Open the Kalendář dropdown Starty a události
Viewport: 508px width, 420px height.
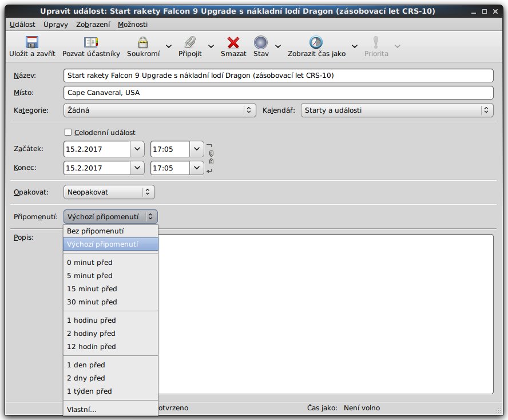tap(396, 110)
